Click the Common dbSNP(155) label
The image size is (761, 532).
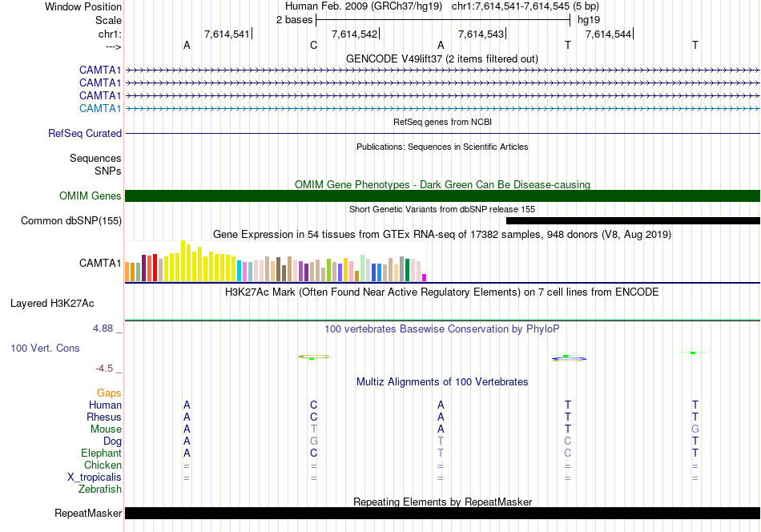70,221
